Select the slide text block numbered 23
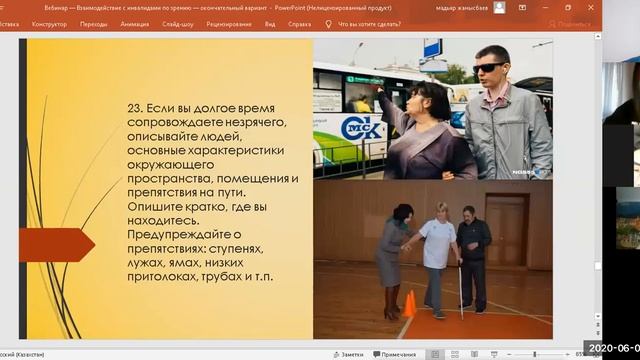Viewport: 640px width, 360px height. (213, 193)
